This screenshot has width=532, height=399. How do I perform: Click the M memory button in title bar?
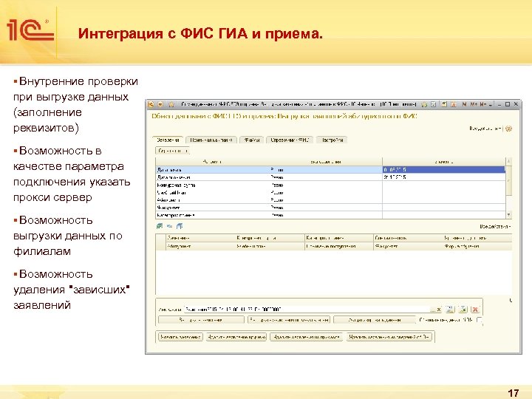(x=464, y=104)
